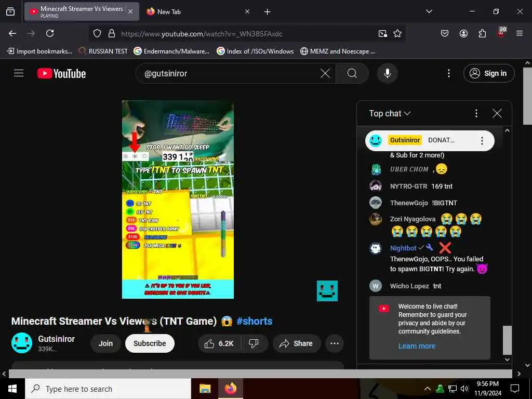The width and height of the screenshot is (532, 399).
Task: Open picture-in-picture icon in address bar
Action: [383, 33]
